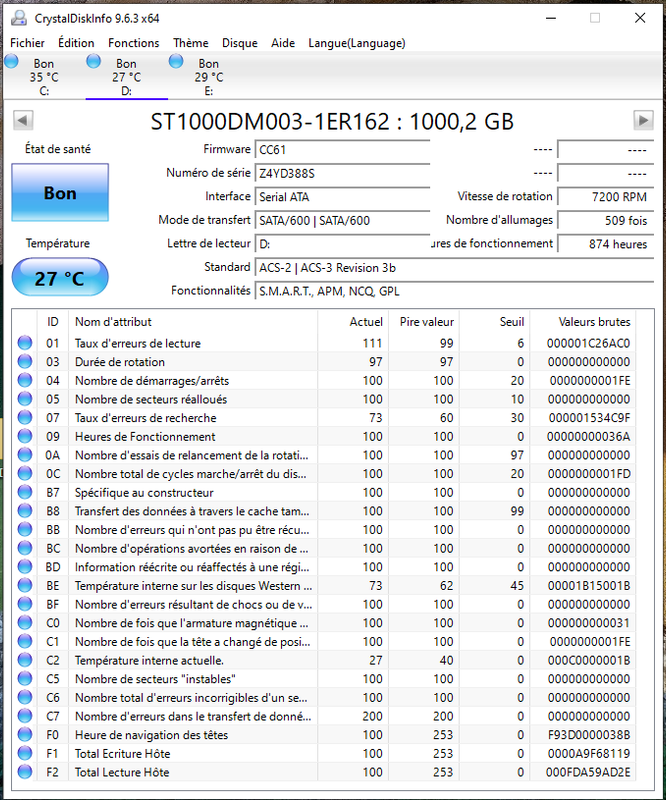Switch to drive E: tab at 29 °C

click(x=209, y=77)
